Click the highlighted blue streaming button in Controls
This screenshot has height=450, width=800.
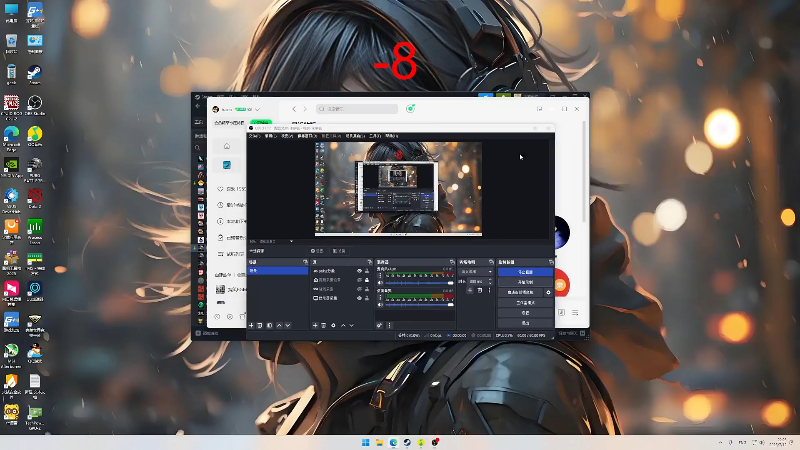pos(525,272)
